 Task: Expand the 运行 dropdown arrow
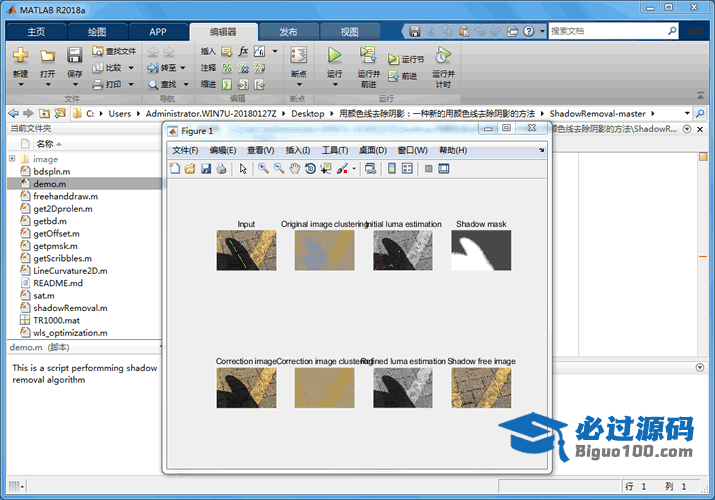(x=335, y=84)
